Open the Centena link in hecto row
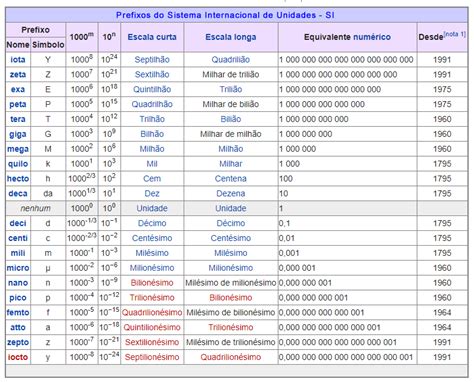474x382 pixels. pyautogui.click(x=231, y=179)
